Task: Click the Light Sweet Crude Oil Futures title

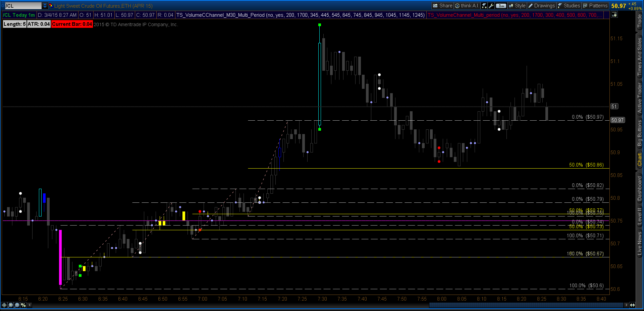Action: (103, 6)
